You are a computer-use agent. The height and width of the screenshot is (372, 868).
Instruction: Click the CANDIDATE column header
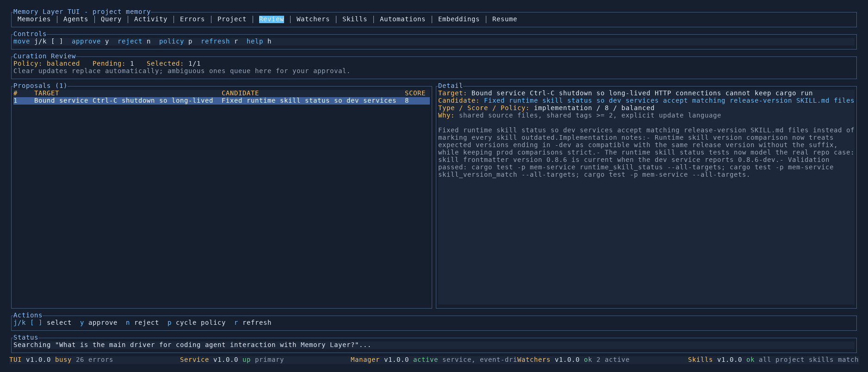click(240, 93)
